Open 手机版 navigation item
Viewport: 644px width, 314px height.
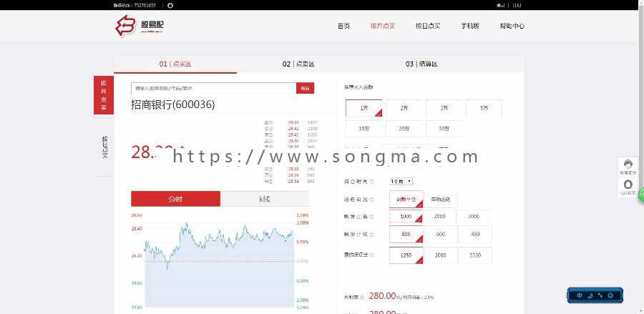[470, 26]
